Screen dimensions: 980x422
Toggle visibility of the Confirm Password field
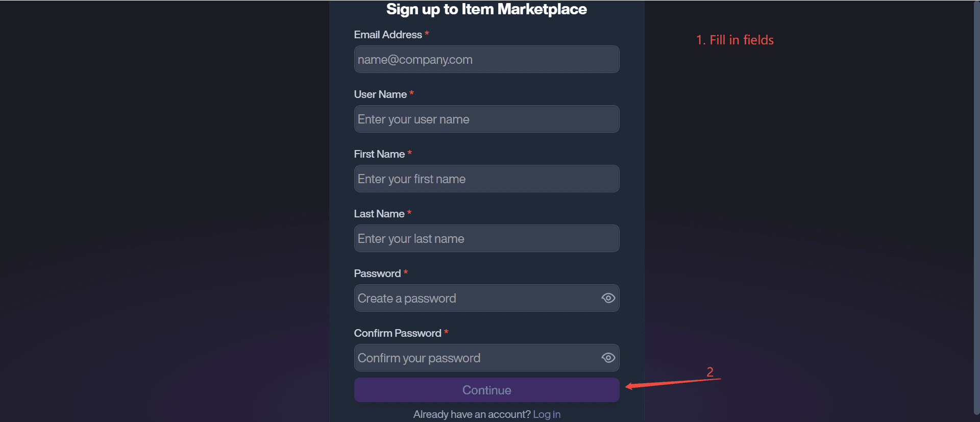(608, 358)
